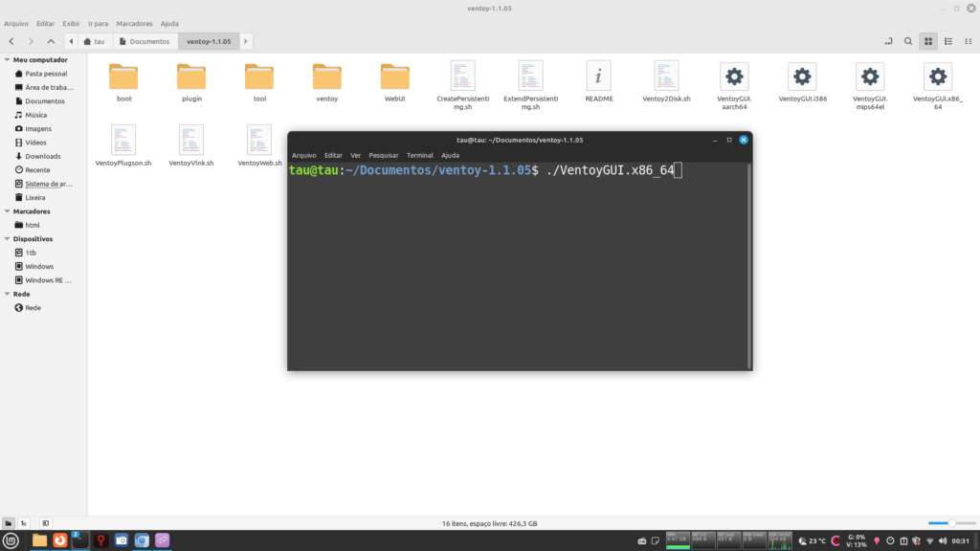Viewport: 980px width, 551px height.
Task: Click the tau home breadcrumb button
Action: point(94,41)
